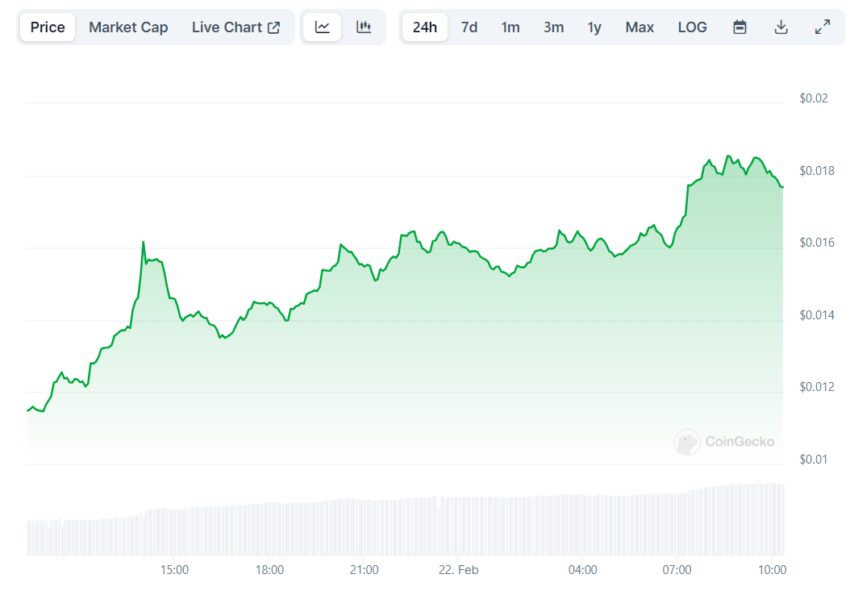Image resolution: width=850 pixels, height=595 pixels.
Task: Show the 1y price history
Action: [x=594, y=27]
